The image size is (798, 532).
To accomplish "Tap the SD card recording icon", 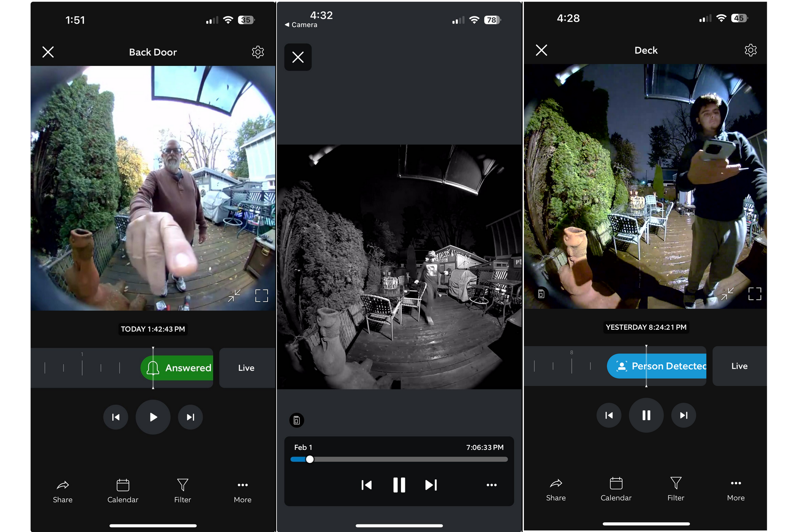I will [x=297, y=421].
